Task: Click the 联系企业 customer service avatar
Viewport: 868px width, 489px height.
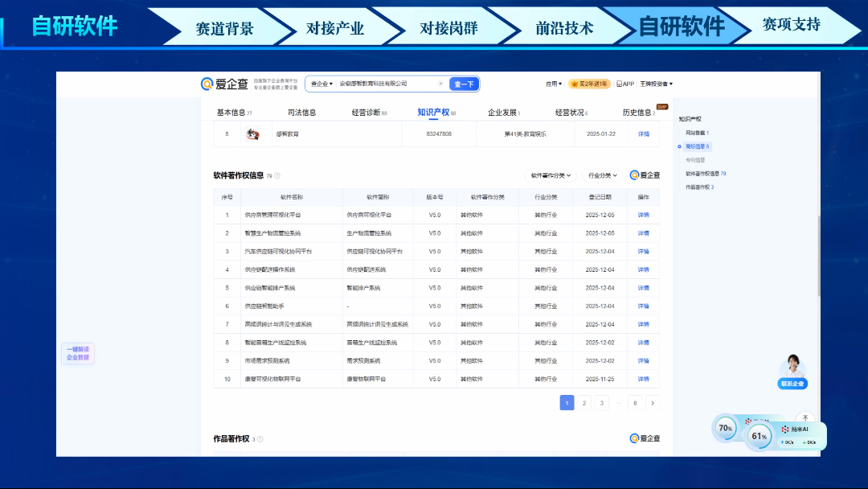Action: coord(792,367)
